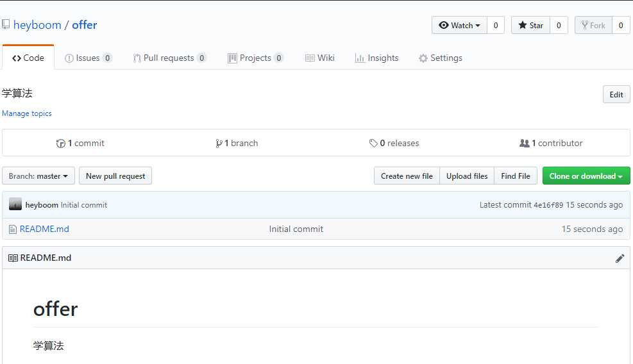
Task: Click the Wiki tab book icon
Action: [x=310, y=58]
